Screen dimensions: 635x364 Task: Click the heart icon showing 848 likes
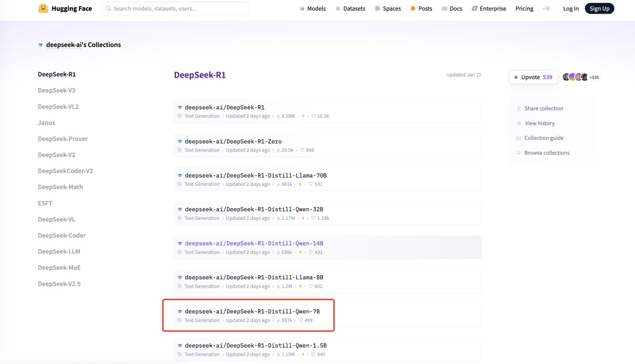302,150
